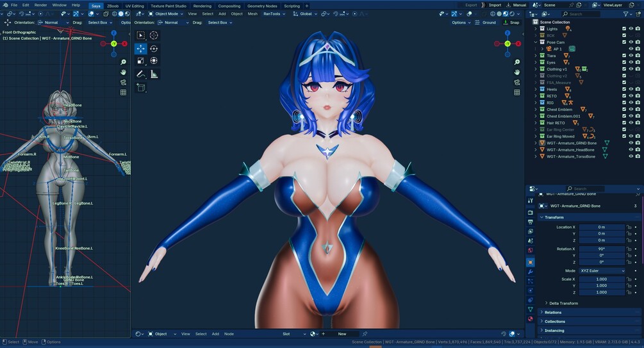This screenshot has width=644, height=348.
Task: Switch to the UV Editing workspace tab
Action: coord(135,6)
